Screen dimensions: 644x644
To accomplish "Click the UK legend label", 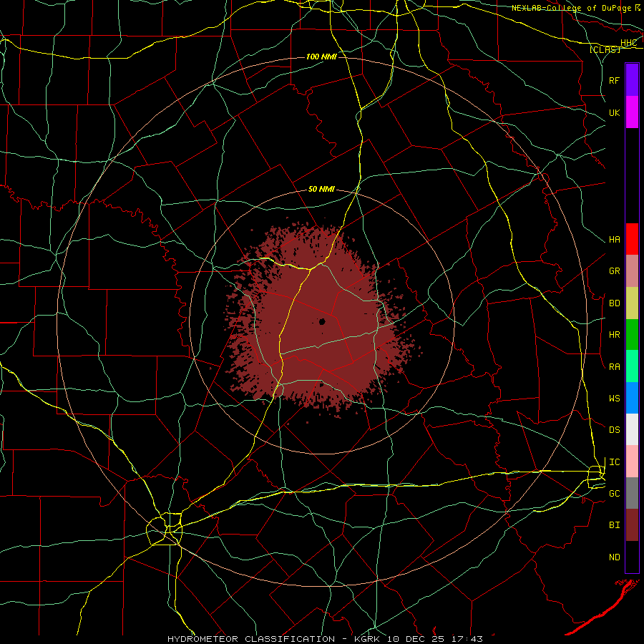I will click(615, 112).
